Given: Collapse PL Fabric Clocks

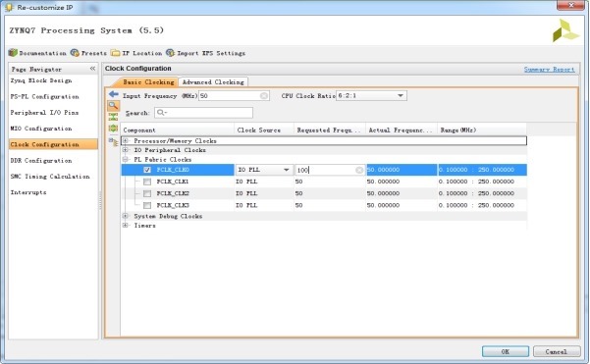Looking at the screenshot, I should [x=126, y=159].
